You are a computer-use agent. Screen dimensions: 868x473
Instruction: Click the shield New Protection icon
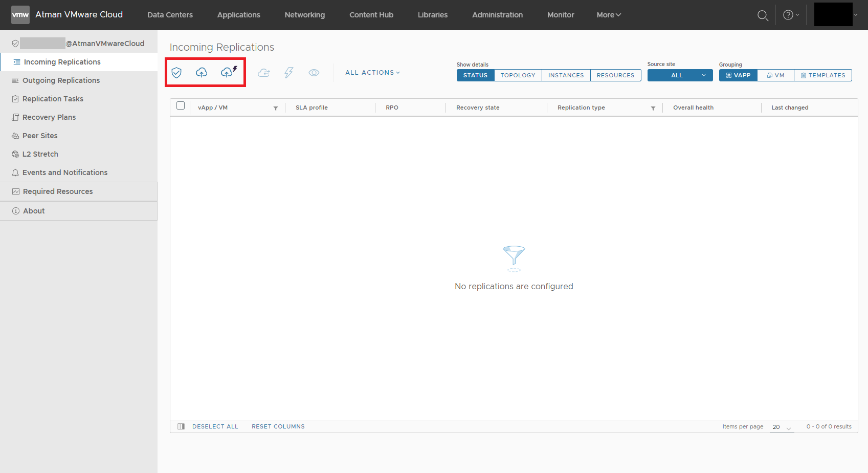(176, 73)
